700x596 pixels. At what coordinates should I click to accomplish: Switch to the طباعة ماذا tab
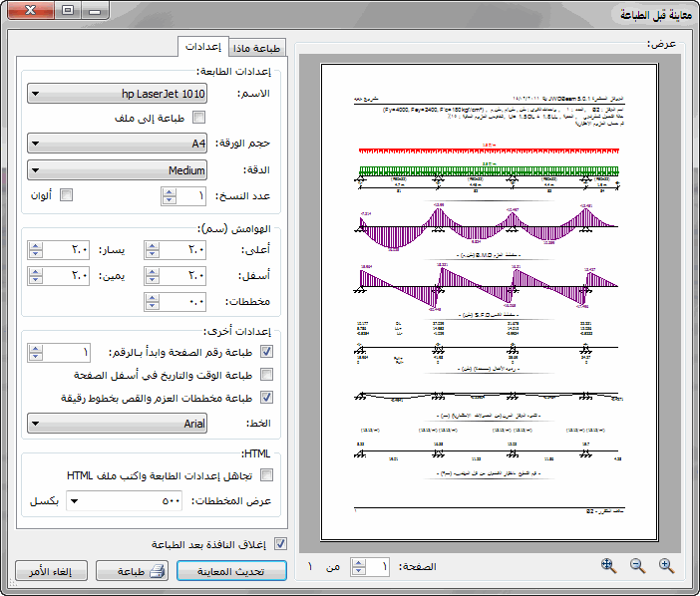(258, 48)
